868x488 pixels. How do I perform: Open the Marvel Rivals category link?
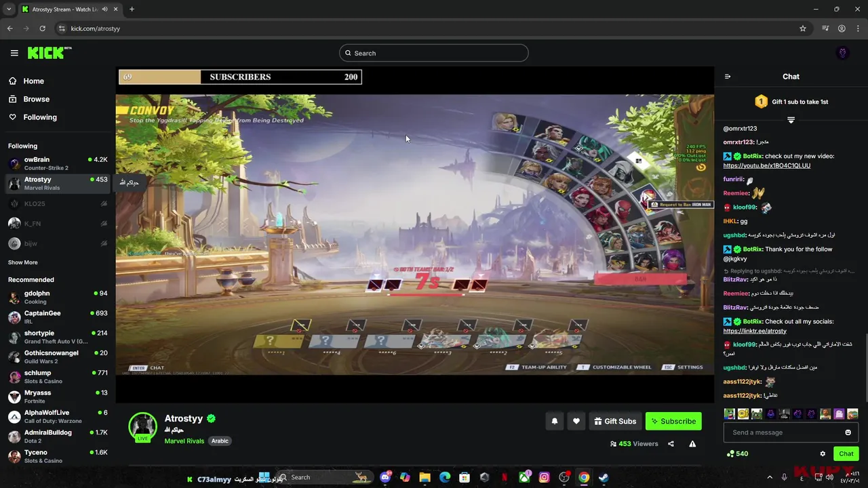(184, 441)
